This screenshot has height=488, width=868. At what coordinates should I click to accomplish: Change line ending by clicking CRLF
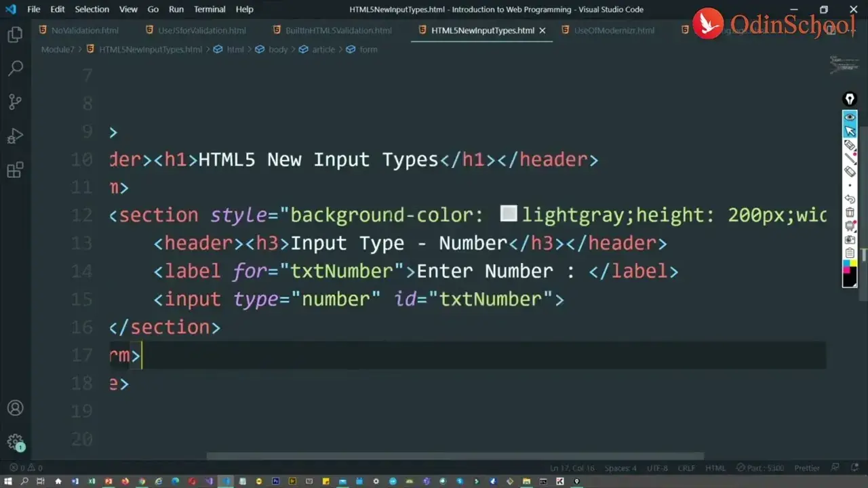tap(686, 467)
